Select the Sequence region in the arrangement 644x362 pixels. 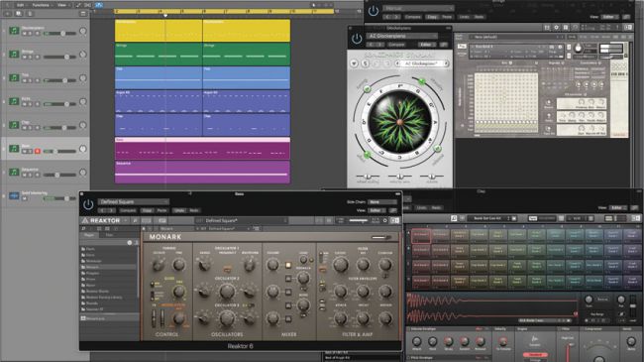click(202, 172)
